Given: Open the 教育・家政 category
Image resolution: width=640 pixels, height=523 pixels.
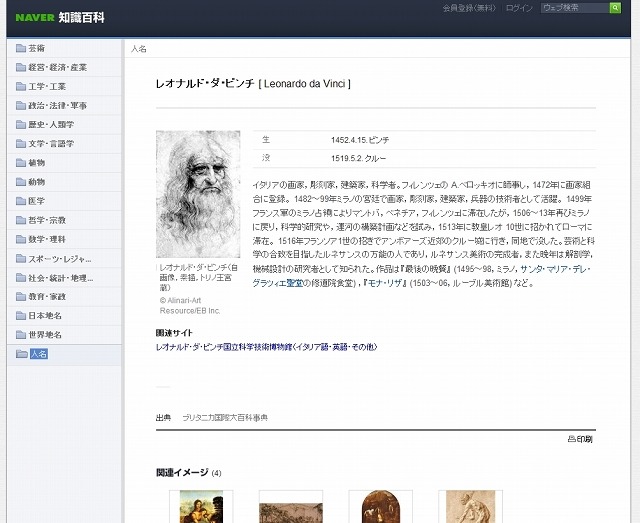Looking at the screenshot, I should point(47,296).
